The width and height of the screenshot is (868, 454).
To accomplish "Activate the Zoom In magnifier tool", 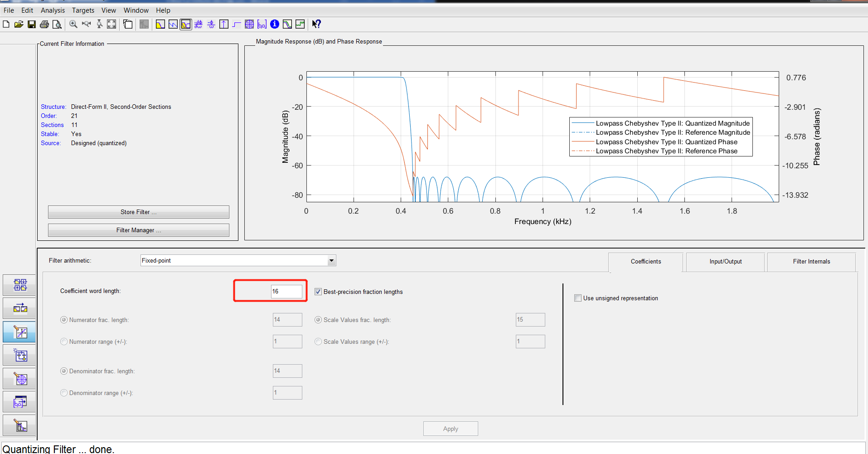I will (x=73, y=24).
